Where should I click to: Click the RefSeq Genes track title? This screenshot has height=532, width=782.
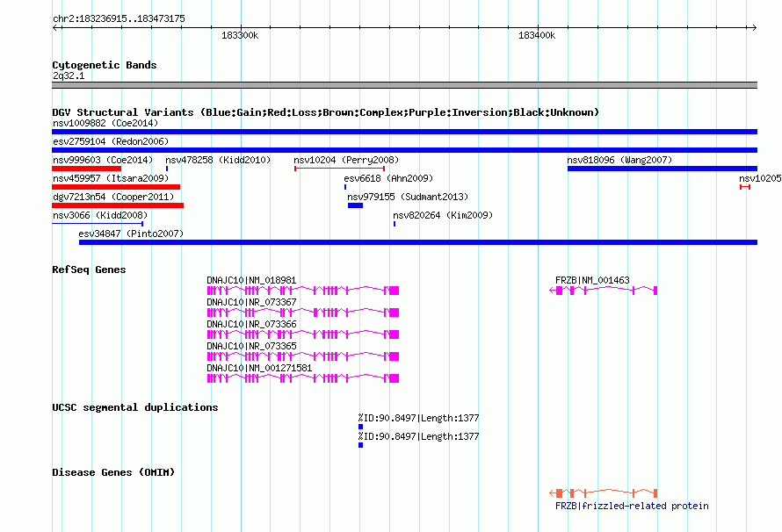point(89,270)
